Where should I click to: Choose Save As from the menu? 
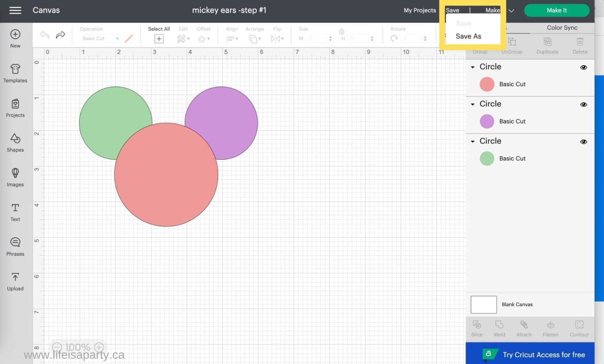(x=468, y=36)
